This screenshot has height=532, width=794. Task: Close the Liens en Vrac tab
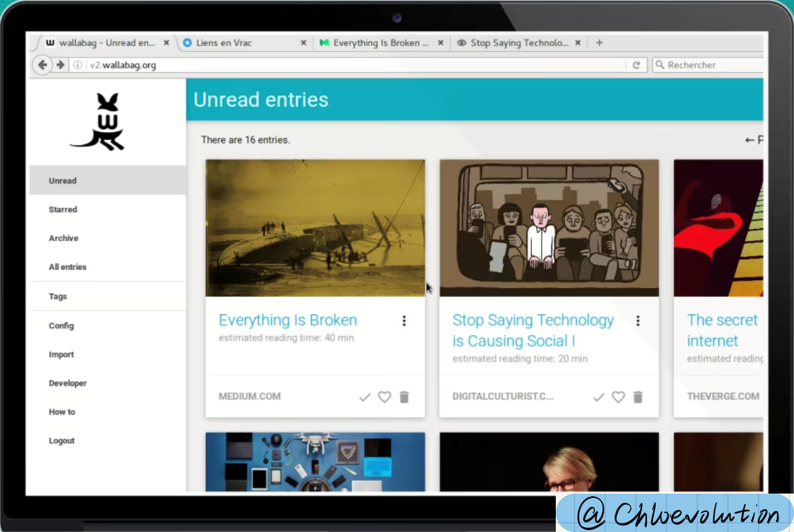[303, 43]
